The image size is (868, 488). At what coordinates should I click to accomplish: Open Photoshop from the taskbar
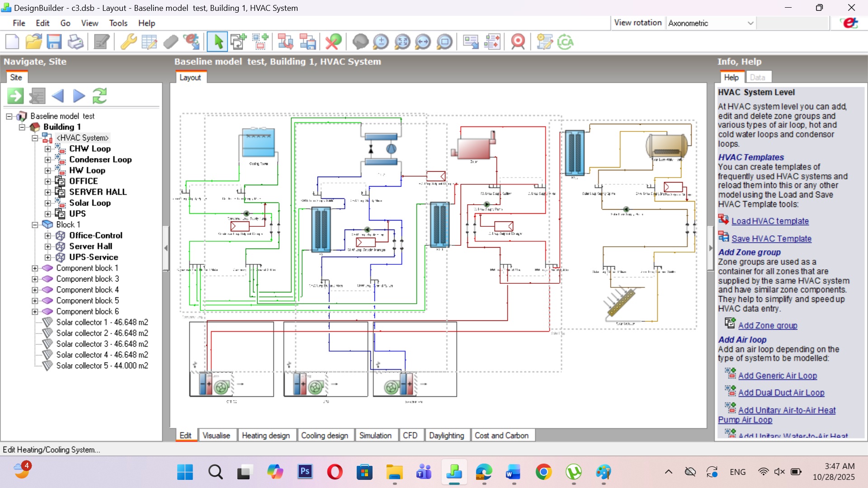pyautogui.click(x=305, y=472)
